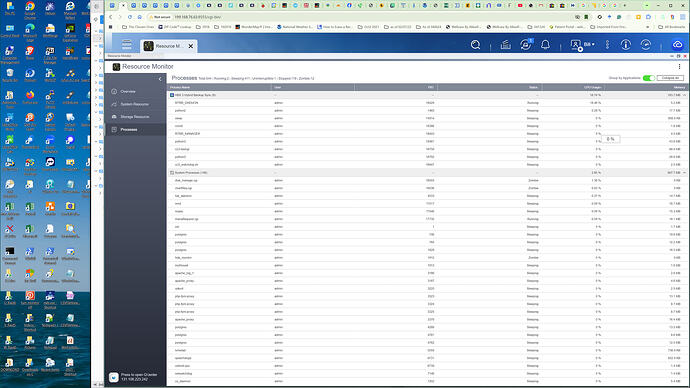Open the QTS search magnifier icon
This screenshot has width=690, height=388.
pos(475,45)
